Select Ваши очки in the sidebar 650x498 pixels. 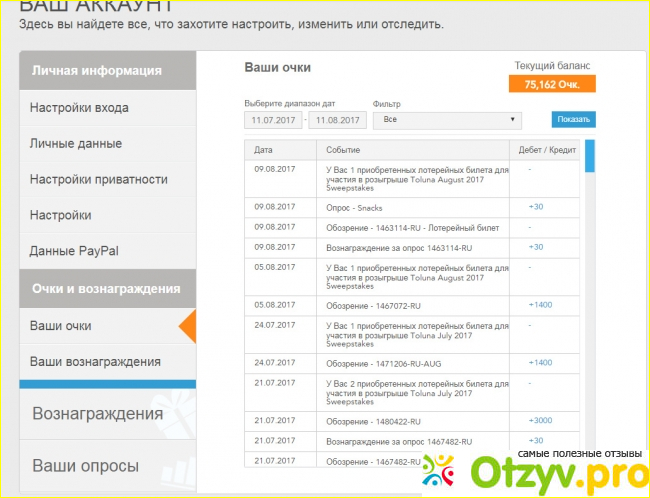pyautogui.click(x=61, y=326)
